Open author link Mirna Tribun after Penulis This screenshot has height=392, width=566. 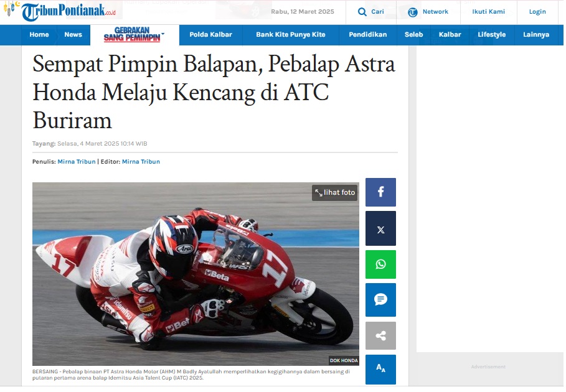(77, 162)
